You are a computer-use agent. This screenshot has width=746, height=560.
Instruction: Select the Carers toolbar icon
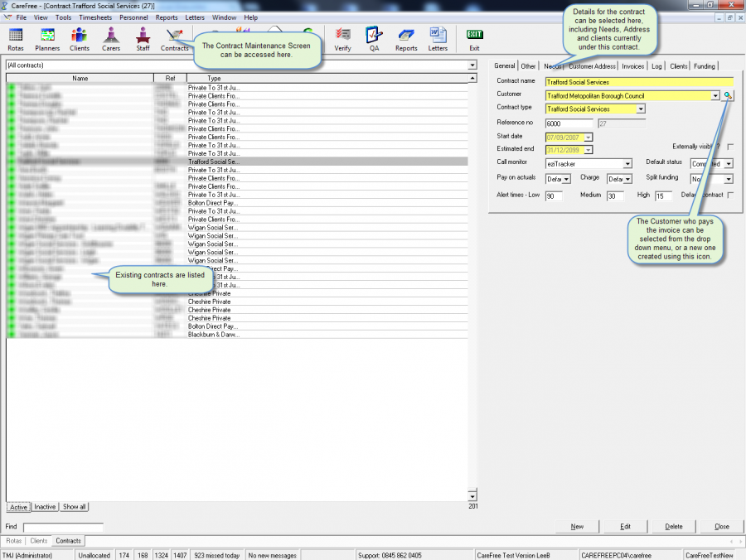111,38
